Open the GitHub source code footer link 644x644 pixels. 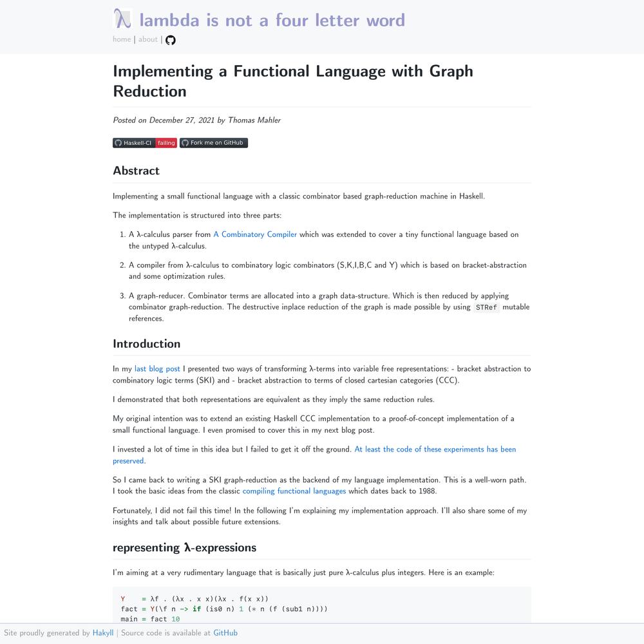click(x=225, y=632)
